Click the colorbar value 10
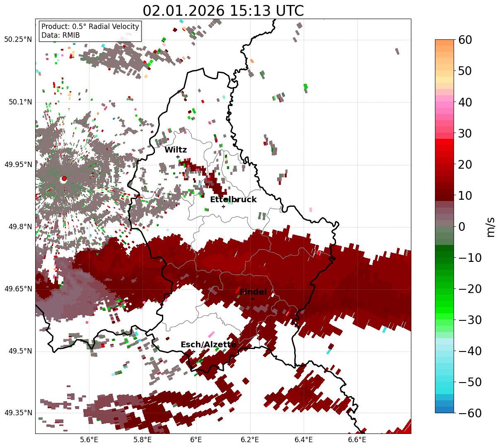Image resolution: width=500 pixels, height=448 pixels. point(465,196)
